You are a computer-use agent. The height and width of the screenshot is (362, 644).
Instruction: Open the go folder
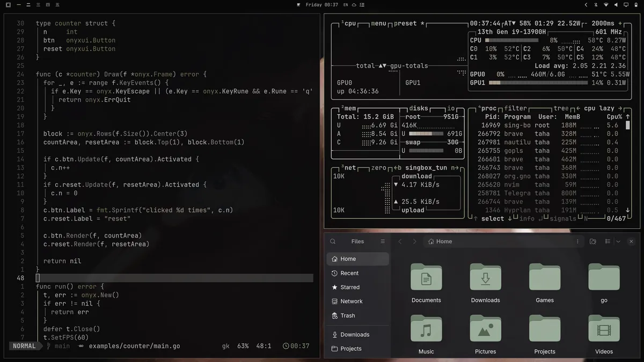pos(604,283)
